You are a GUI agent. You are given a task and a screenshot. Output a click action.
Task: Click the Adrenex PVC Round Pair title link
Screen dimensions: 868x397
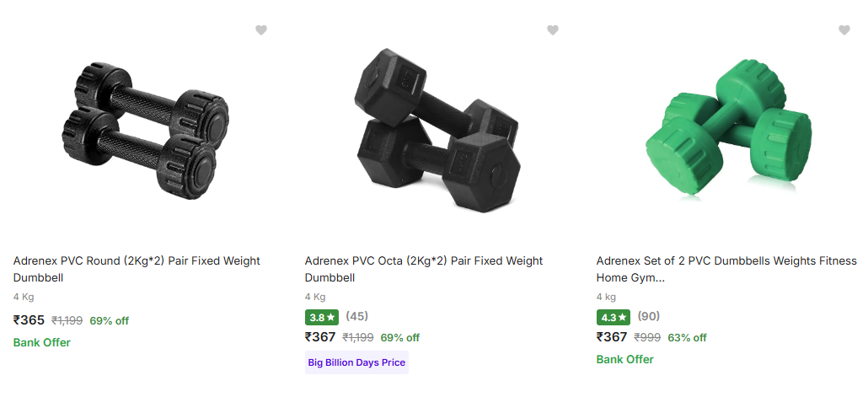137,269
